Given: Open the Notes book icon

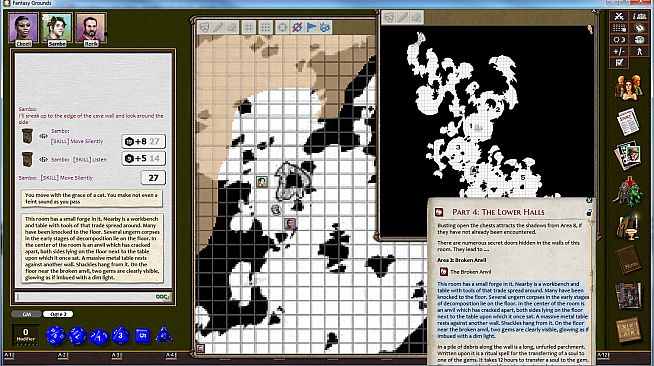Looking at the screenshot, I should click(x=629, y=261).
